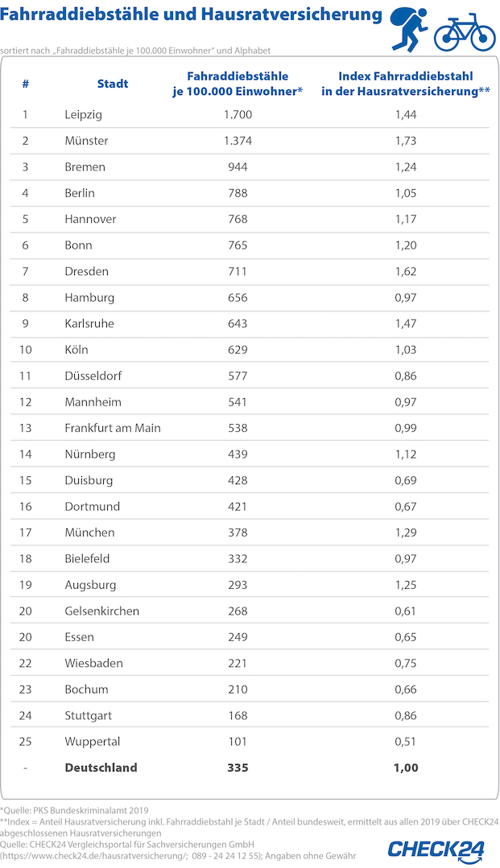Click the Wuppertal city entry
The image size is (500, 868).
point(91,742)
